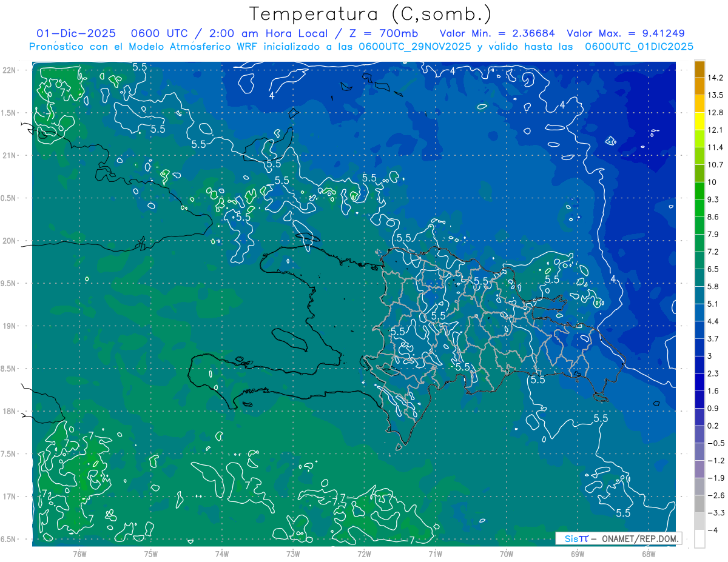Click the colorbar value '6.5'

point(714,269)
